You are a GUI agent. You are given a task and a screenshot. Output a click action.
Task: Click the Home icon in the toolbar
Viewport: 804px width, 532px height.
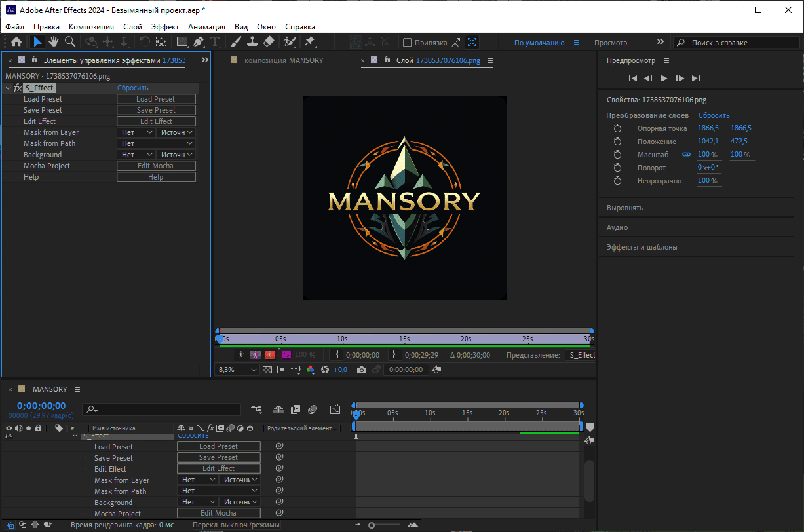coord(16,42)
